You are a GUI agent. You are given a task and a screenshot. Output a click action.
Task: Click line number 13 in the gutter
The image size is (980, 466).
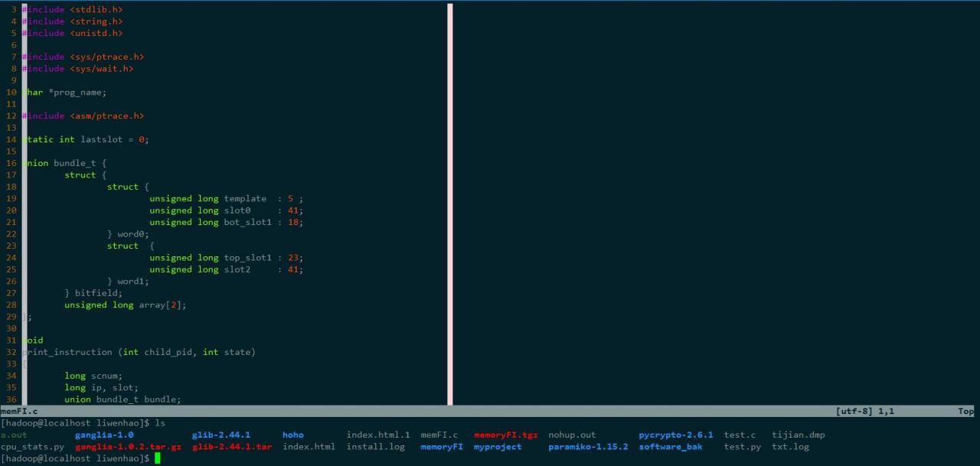11,128
